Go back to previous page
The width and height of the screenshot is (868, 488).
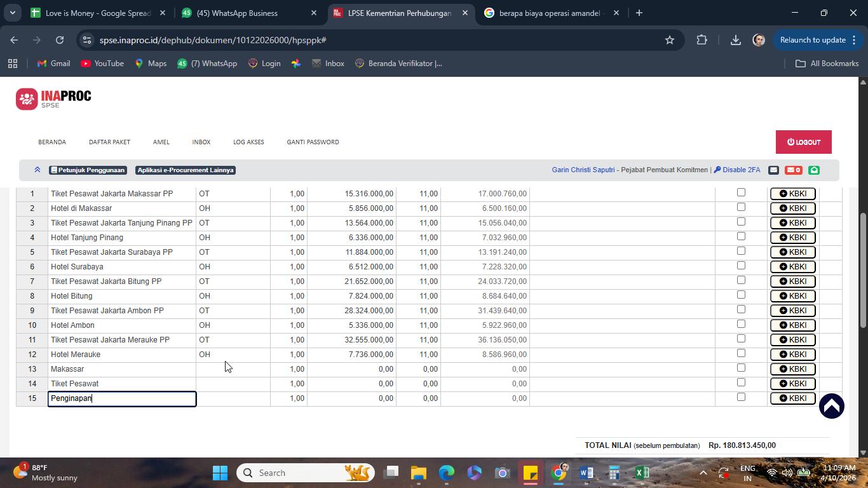point(14,40)
